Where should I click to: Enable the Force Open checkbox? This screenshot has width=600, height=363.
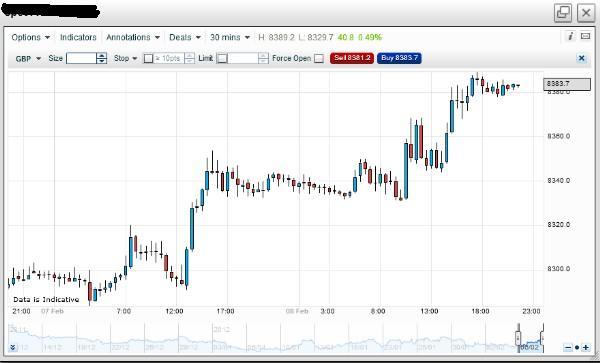click(x=319, y=59)
